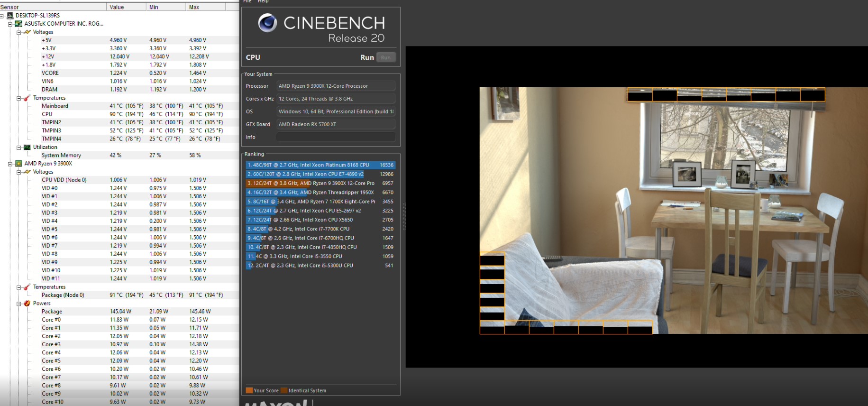Collapse the Ryzen Temperatures group
The width and height of the screenshot is (868, 406).
click(x=18, y=287)
